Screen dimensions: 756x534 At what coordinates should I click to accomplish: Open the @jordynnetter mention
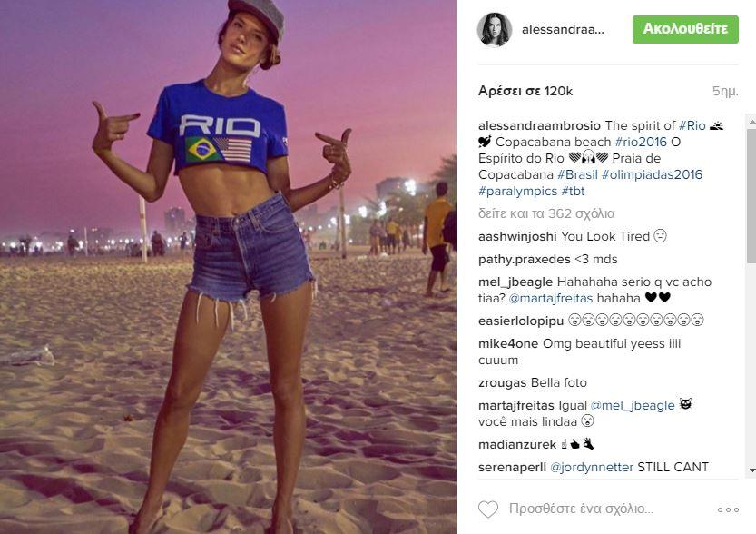tap(592, 467)
